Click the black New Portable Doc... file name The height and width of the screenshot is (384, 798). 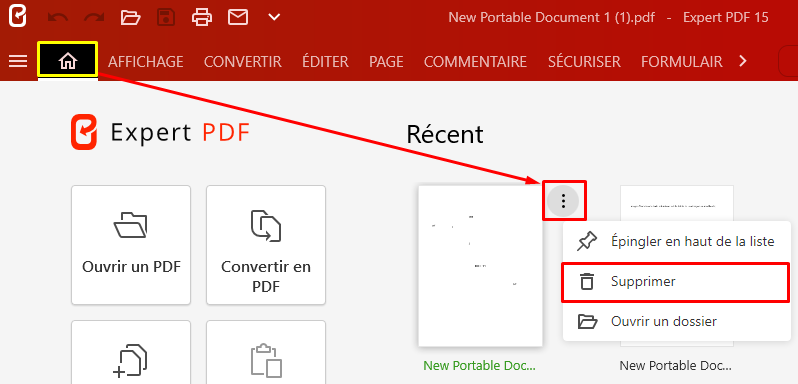pos(675,366)
